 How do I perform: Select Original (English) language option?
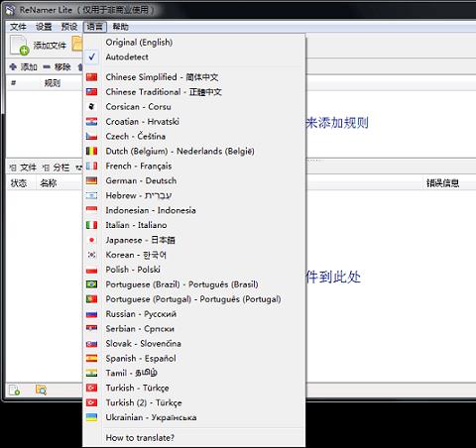point(194,43)
